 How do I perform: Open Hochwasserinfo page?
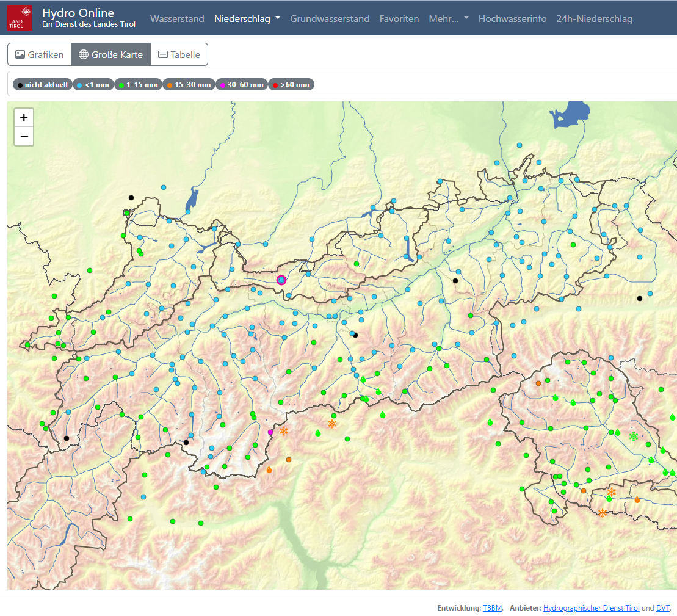pyautogui.click(x=513, y=18)
